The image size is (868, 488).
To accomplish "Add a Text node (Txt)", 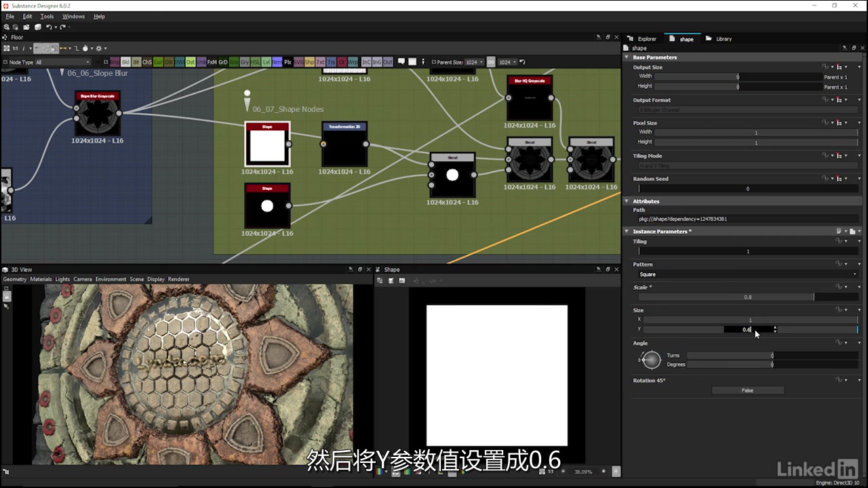I will pos(320,62).
